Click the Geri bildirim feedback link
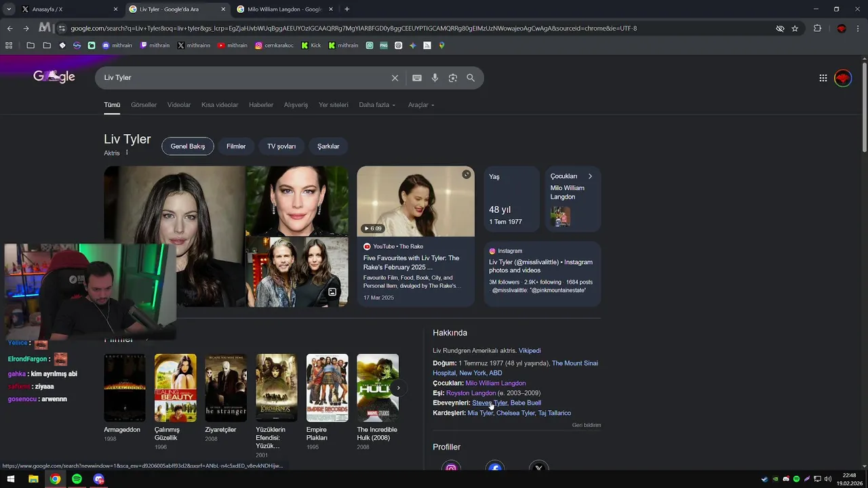Image resolution: width=868 pixels, height=488 pixels. click(x=587, y=425)
